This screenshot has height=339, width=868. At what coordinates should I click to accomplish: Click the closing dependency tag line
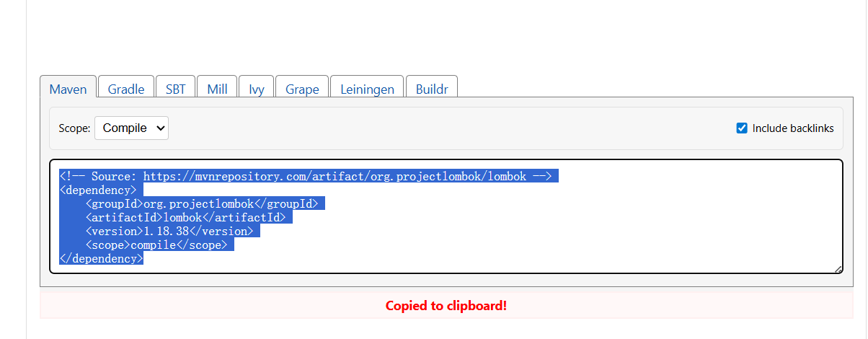pos(102,259)
